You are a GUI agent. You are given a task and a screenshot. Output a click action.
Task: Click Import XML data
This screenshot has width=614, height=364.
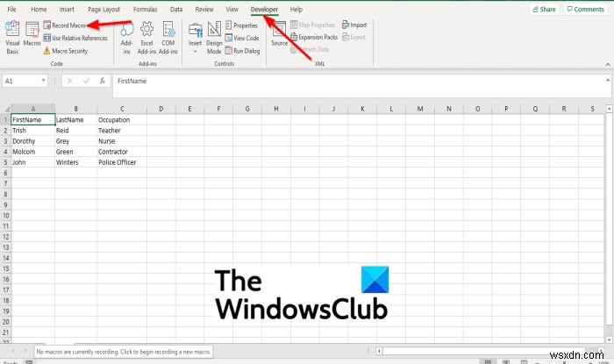(x=354, y=25)
